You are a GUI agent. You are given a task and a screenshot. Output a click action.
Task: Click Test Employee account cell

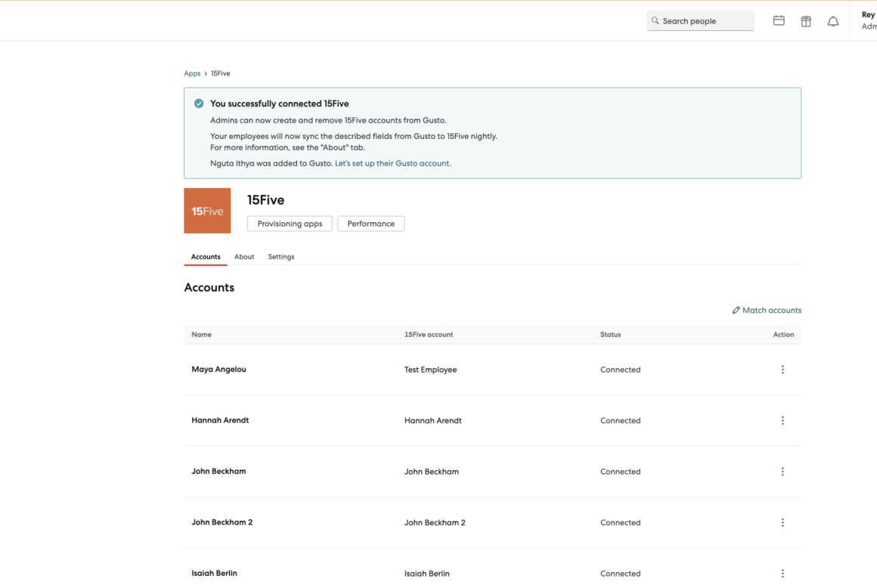(x=430, y=370)
